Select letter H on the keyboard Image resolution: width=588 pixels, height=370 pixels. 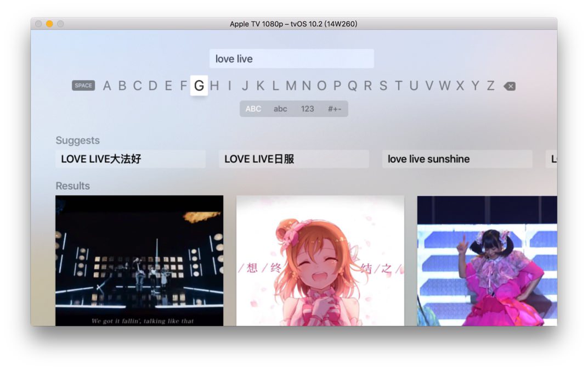pos(214,86)
